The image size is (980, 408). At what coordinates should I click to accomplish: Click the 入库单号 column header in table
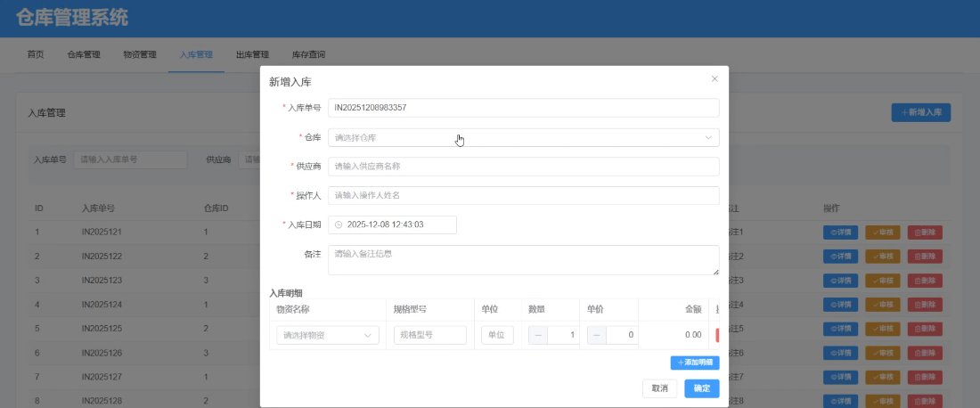click(x=98, y=208)
